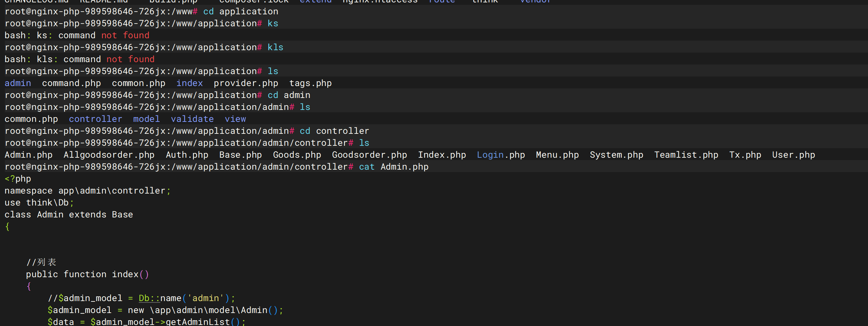The width and height of the screenshot is (868, 326).
Task: Click commented Db::name('admin') line
Action: tap(141, 298)
